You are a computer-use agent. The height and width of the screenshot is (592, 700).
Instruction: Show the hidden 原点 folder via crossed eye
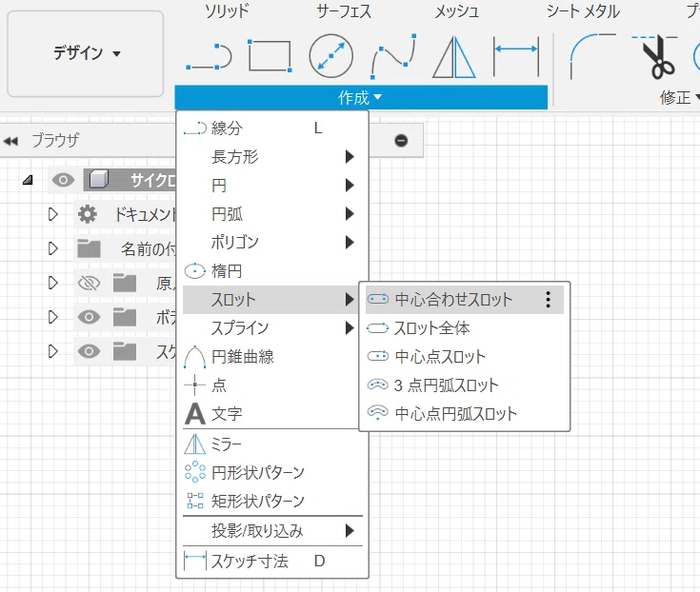click(x=89, y=283)
